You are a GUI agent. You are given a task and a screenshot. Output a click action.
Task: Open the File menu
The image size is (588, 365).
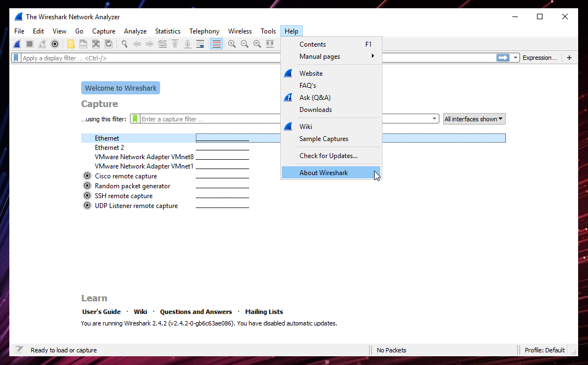pos(19,31)
